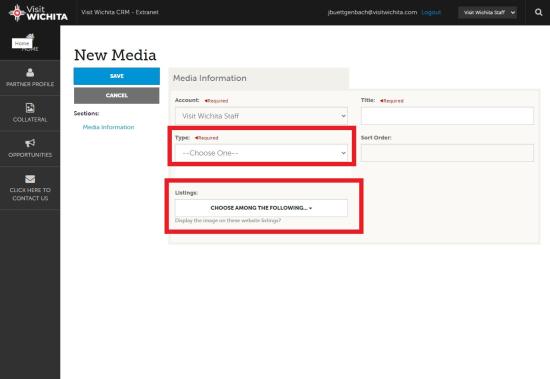Open the Type Choose One dropdown

pyautogui.click(x=261, y=153)
